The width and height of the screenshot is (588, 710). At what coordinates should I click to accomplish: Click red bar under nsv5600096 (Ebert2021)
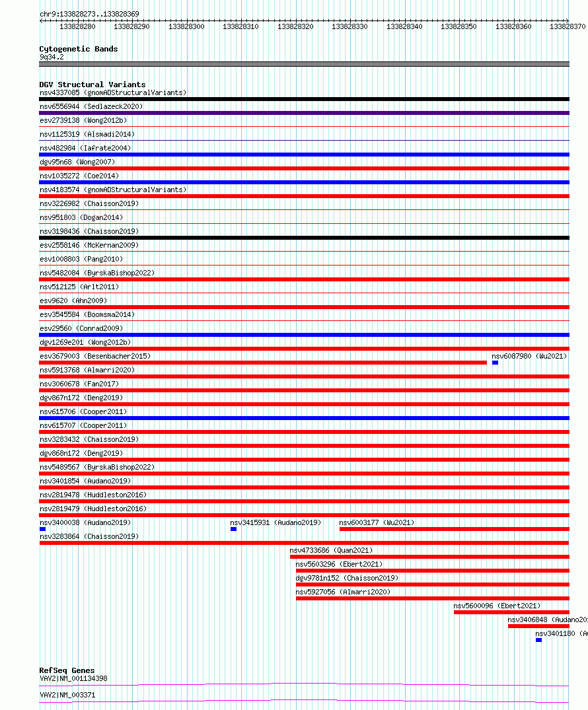coord(511,612)
